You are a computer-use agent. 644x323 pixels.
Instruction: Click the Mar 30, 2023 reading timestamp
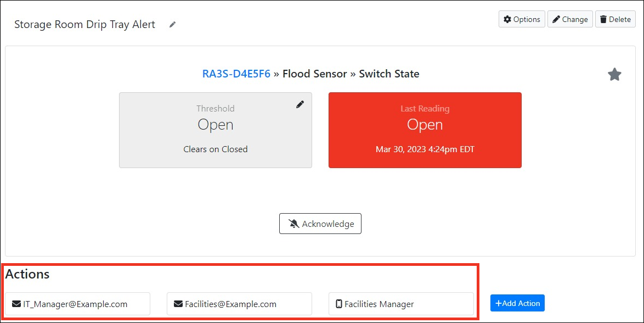pyautogui.click(x=425, y=149)
